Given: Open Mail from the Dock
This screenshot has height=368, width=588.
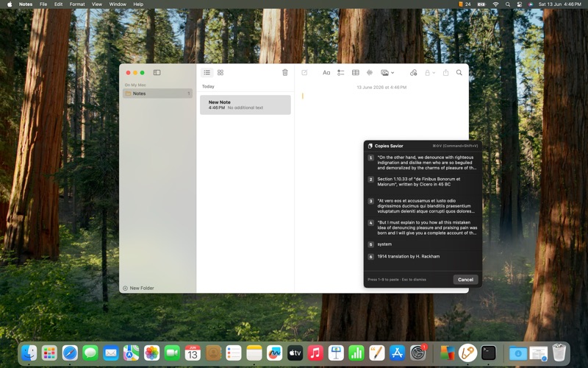Looking at the screenshot, I should 111,353.
